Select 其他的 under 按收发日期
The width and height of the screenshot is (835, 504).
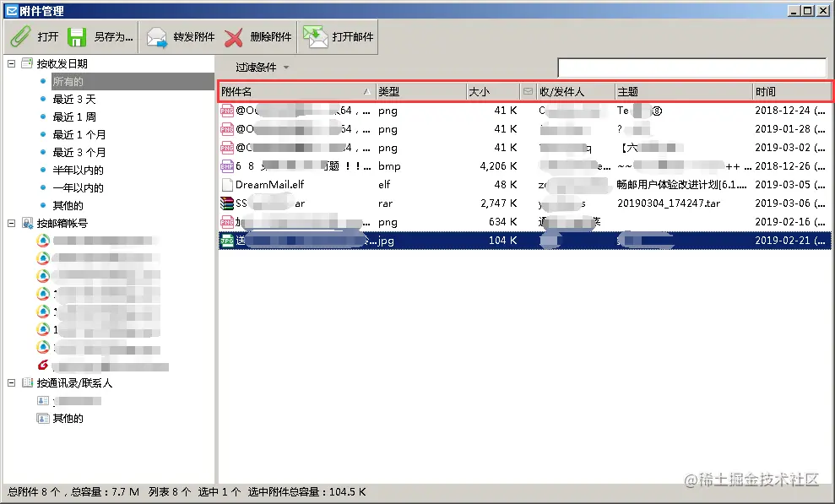[x=68, y=205]
